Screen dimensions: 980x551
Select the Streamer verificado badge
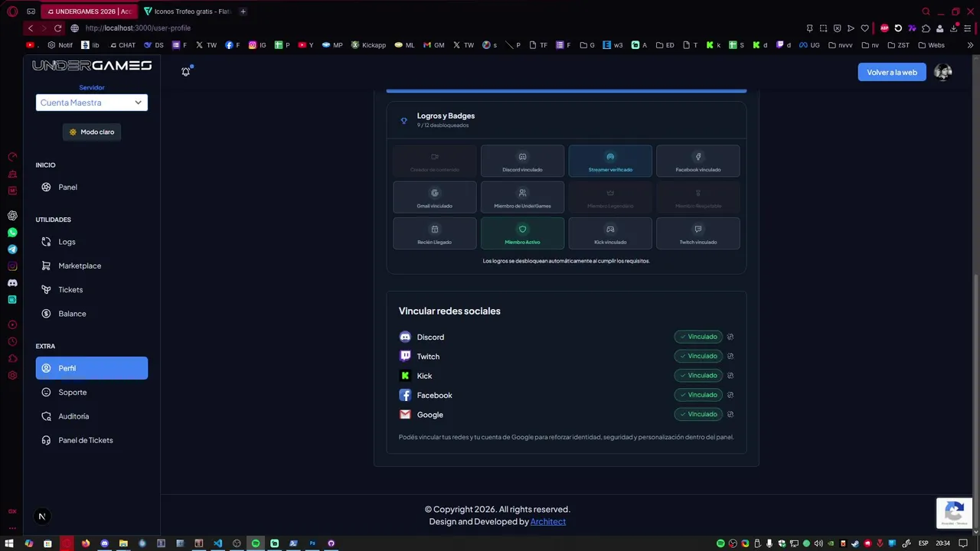610,161
